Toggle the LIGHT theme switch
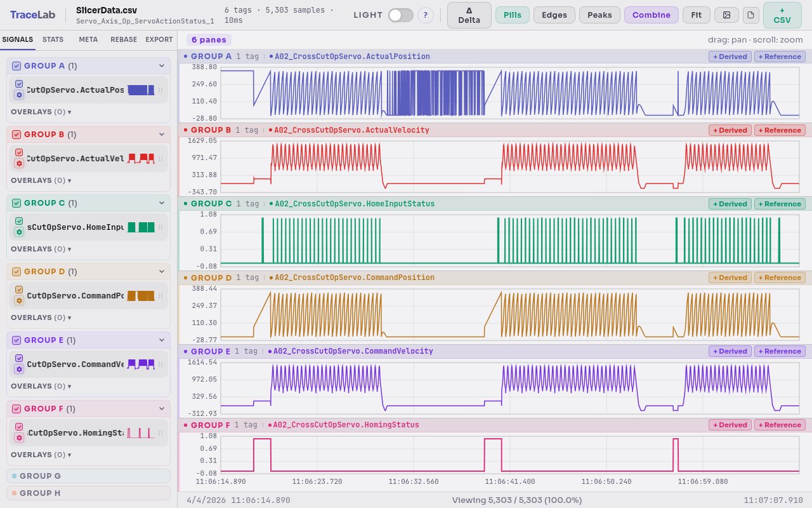 401,15
